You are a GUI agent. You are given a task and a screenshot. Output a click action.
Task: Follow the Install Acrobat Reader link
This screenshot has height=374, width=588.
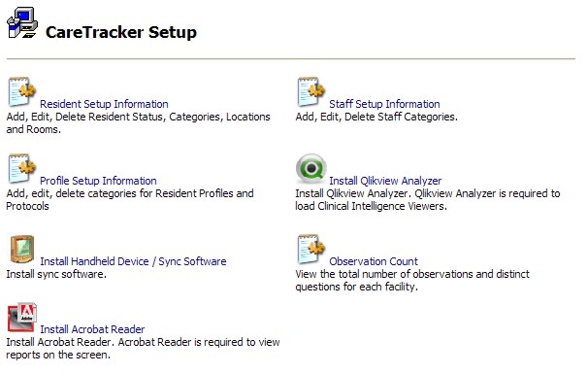coord(92,329)
